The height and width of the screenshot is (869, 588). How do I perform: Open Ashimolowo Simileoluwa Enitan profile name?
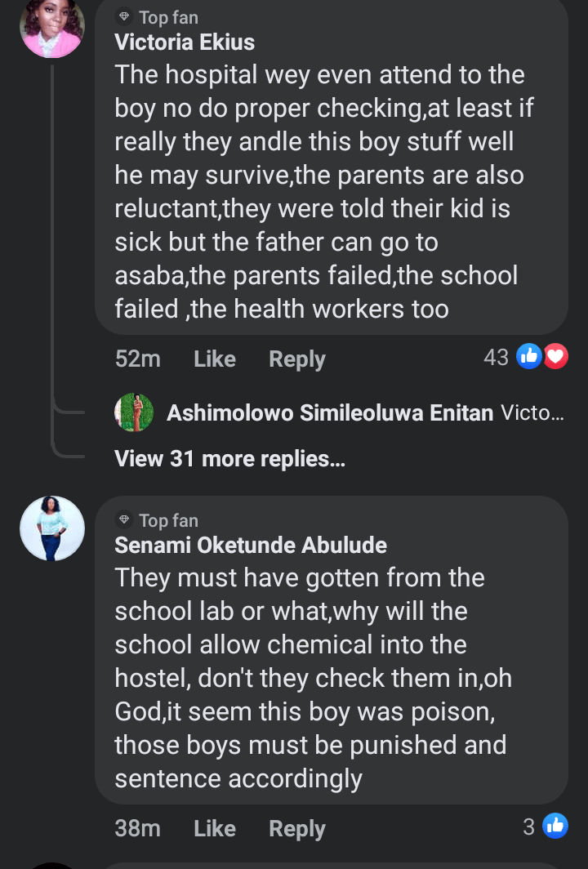click(x=330, y=412)
